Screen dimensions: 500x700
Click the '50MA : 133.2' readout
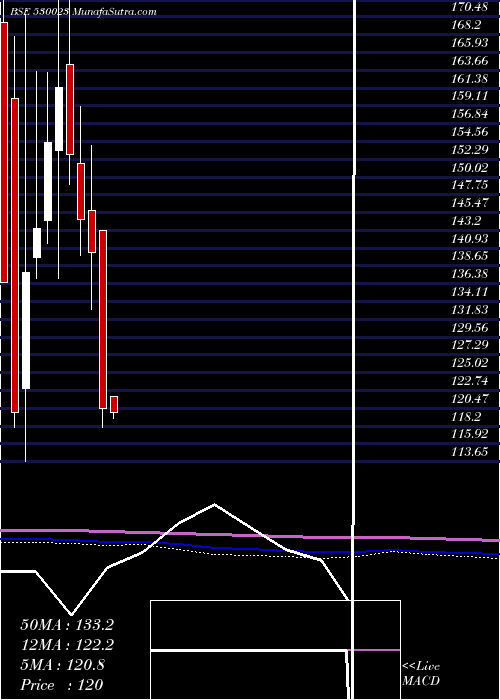67,625
